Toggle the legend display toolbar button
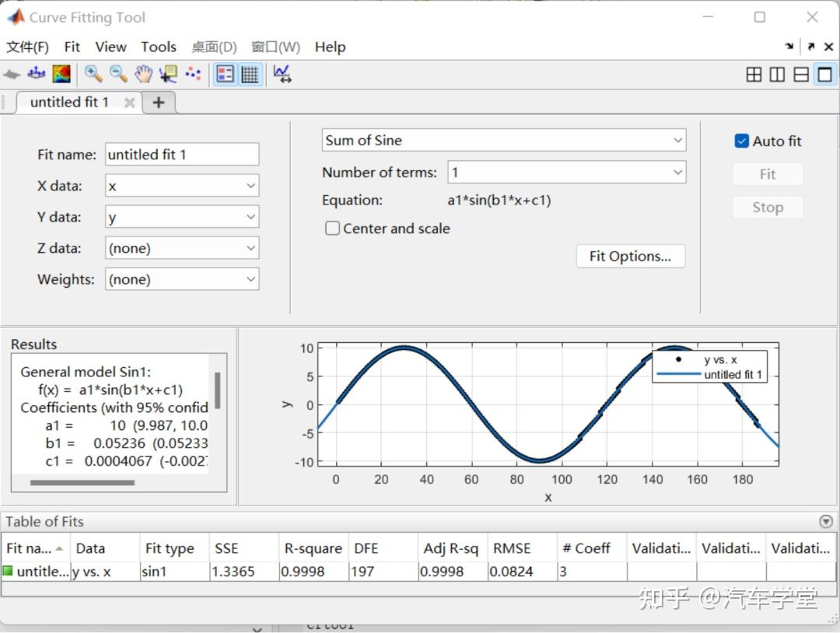This screenshot has height=633, width=840. pyautogui.click(x=226, y=74)
